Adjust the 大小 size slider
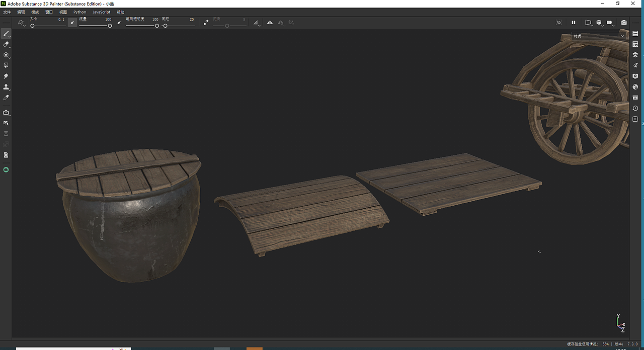644x350 pixels. 48,26
